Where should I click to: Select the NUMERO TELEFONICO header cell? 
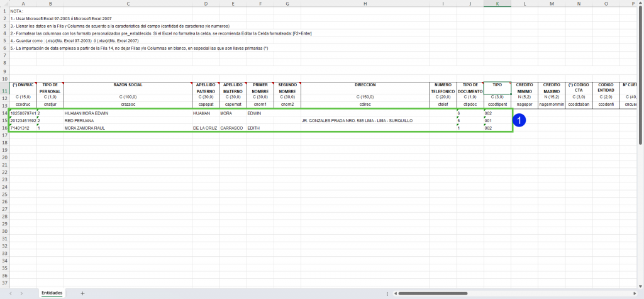[x=443, y=88]
